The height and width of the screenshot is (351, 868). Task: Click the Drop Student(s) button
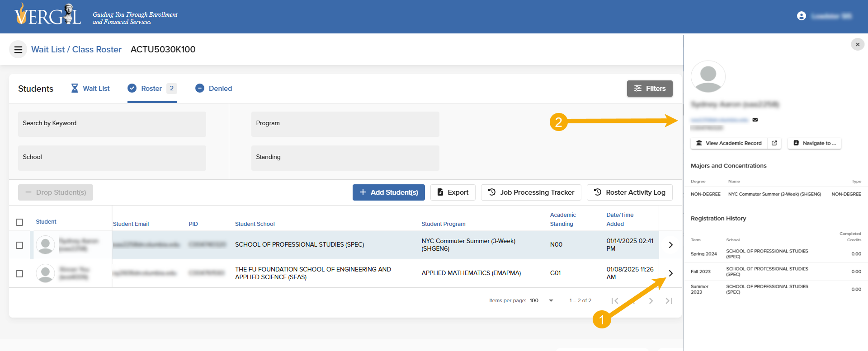tap(56, 192)
